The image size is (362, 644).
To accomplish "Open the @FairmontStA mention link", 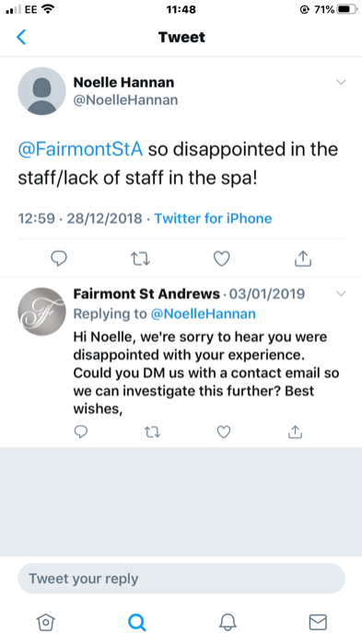I will (81, 149).
